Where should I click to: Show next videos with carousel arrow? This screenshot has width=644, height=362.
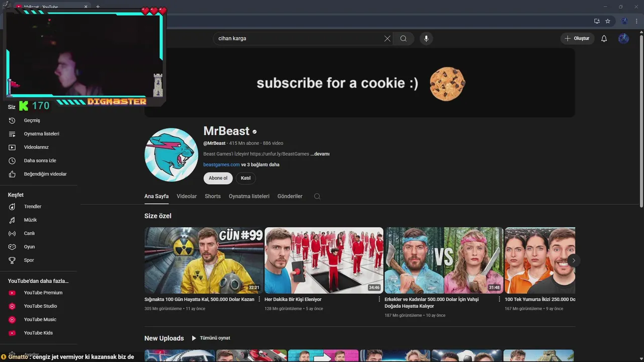click(x=574, y=260)
